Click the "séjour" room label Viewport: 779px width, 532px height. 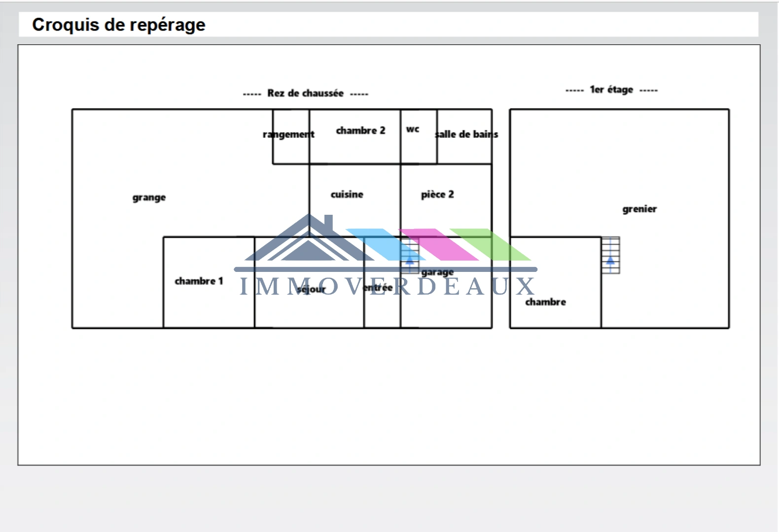click(312, 290)
